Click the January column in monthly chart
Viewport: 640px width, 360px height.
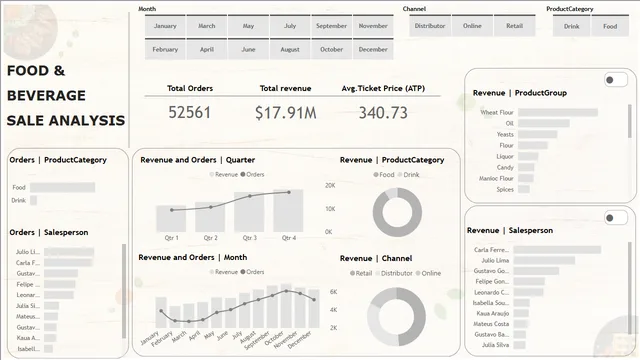[x=161, y=312]
